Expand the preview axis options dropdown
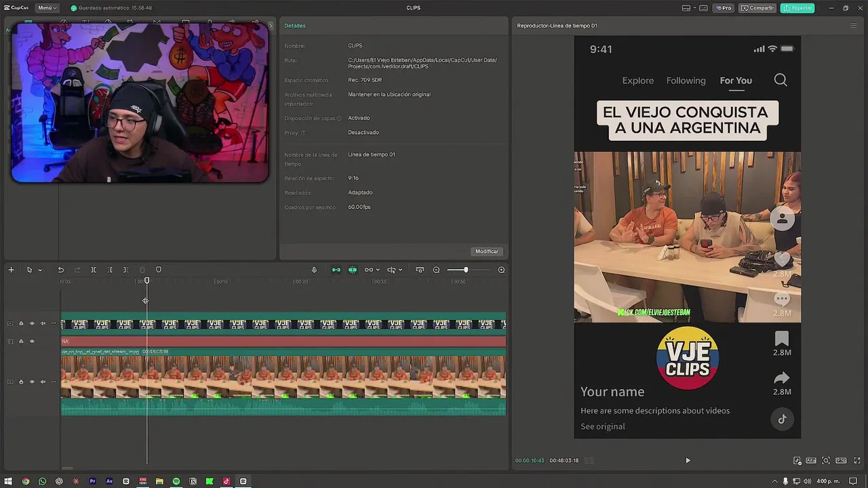The height and width of the screenshot is (488, 868). [x=400, y=270]
